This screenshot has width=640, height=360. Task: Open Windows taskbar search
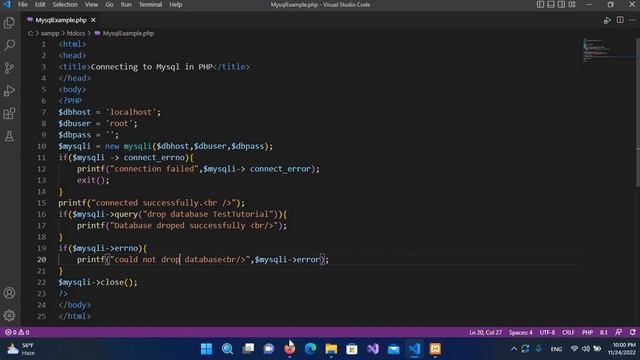point(227,349)
